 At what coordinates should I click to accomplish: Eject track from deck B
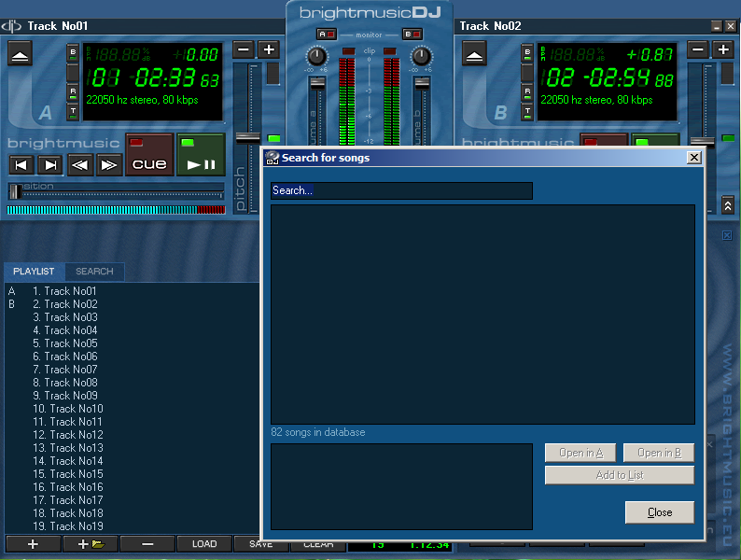[474, 53]
